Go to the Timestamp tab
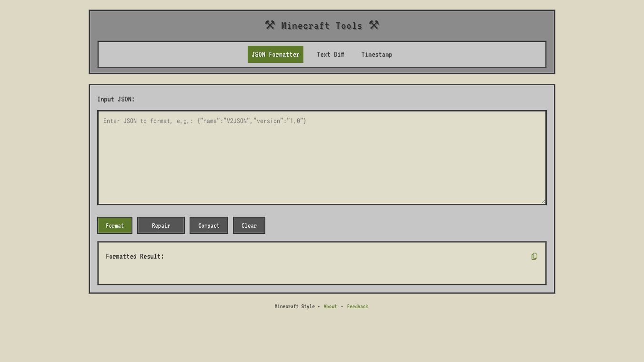Image resolution: width=644 pixels, height=362 pixels. (x=377, y=54)
